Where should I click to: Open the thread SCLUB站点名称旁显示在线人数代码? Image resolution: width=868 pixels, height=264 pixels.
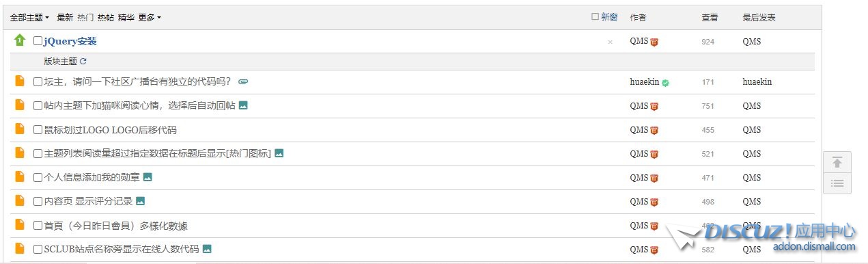[x=122, y=250]
